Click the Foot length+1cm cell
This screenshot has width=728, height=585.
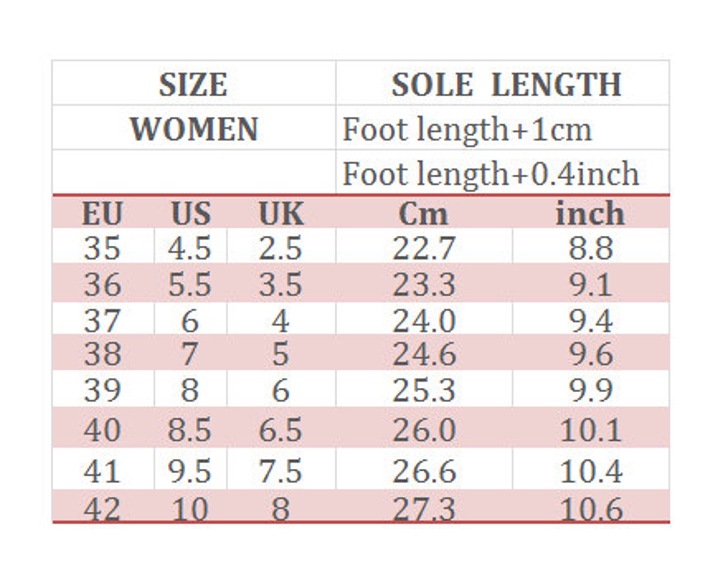click(x=502, y=128)
